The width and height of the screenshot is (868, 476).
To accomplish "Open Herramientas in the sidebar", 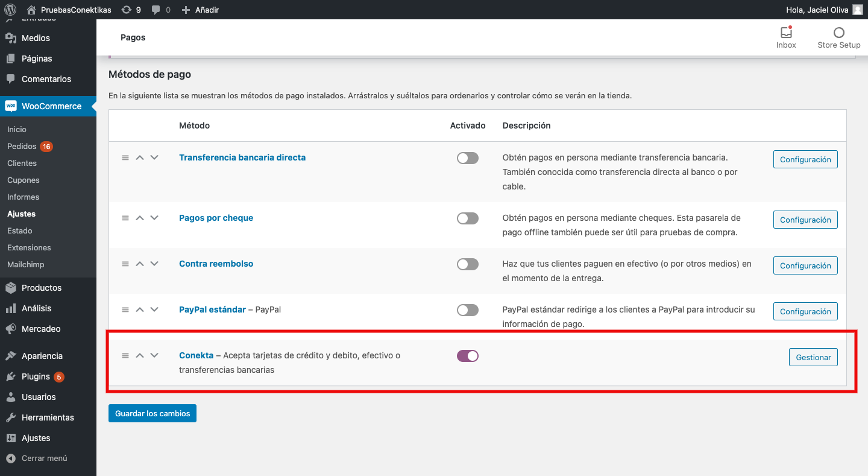I will click(48, 417).
